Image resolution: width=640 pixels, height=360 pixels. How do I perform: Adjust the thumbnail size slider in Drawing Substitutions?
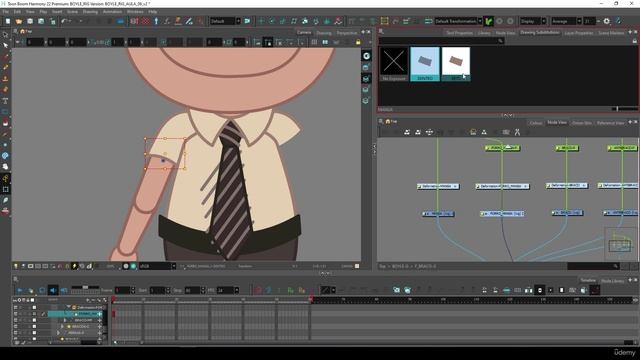click(617, 109)
